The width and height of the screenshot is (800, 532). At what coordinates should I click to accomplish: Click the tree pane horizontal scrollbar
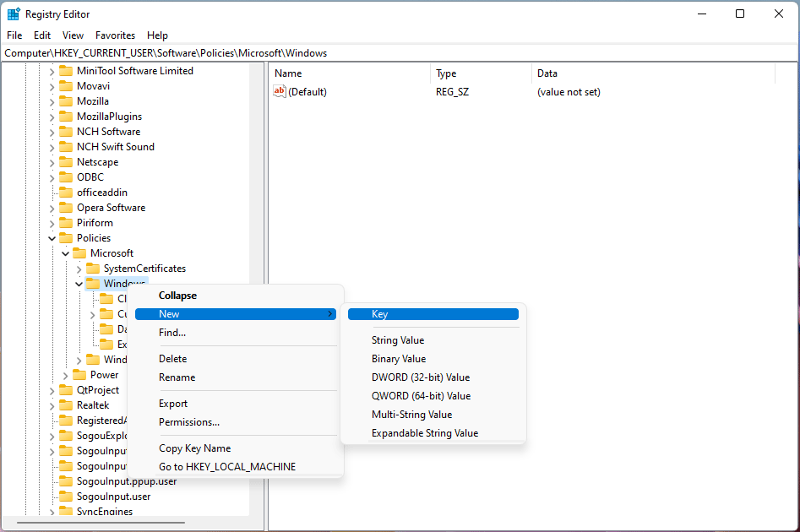coord(101,523)
